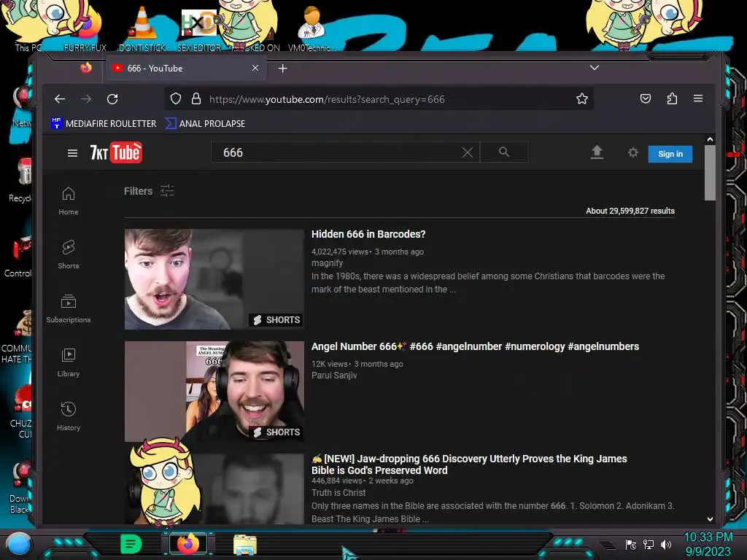Screen dimensions: 747x560
Task: Click the About 29,599,827 results text
Action: (x=630, y=211)
